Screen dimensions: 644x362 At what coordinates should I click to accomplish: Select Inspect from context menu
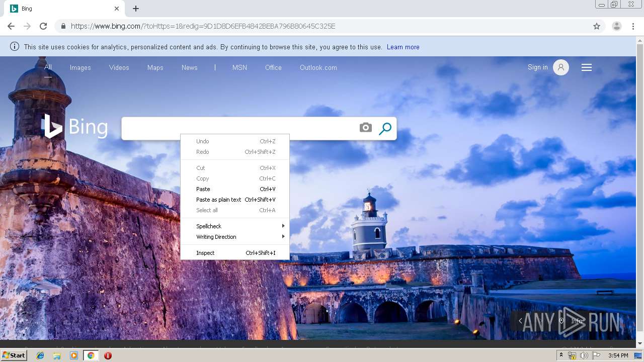pos(235,253)
